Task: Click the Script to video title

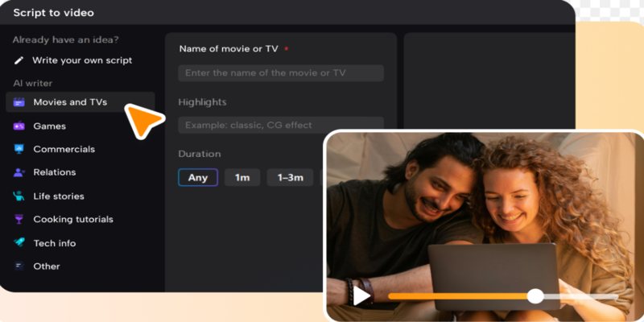Action: tap(53, 13)
